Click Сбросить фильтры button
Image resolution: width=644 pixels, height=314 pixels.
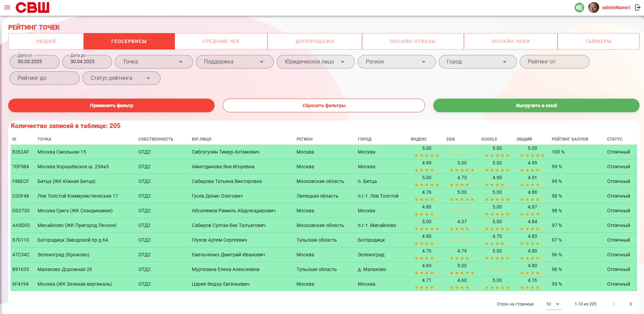point(324,105)
